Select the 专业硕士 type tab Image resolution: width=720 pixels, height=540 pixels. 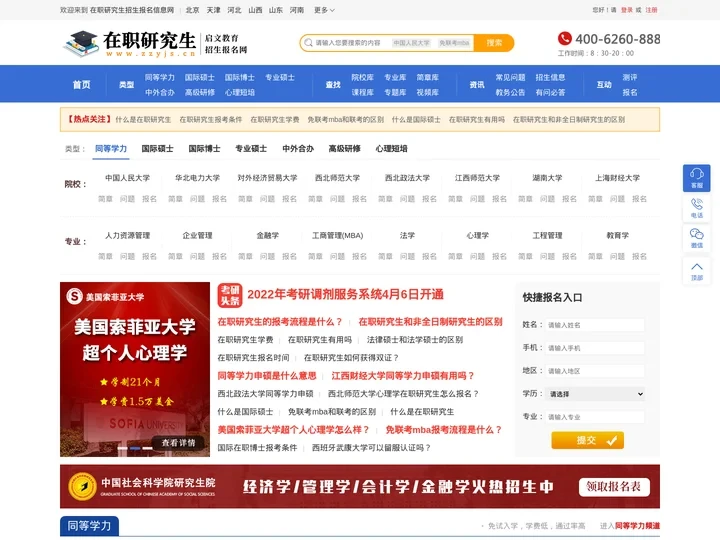[x=251, y=149]
